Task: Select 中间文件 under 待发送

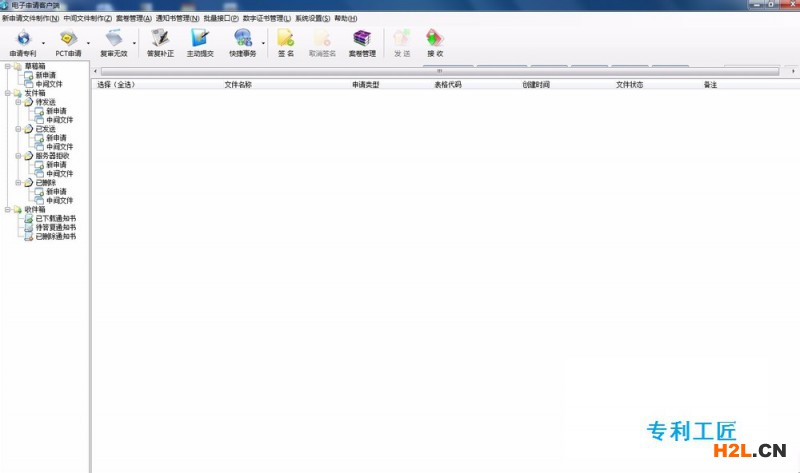Action: 60,120
